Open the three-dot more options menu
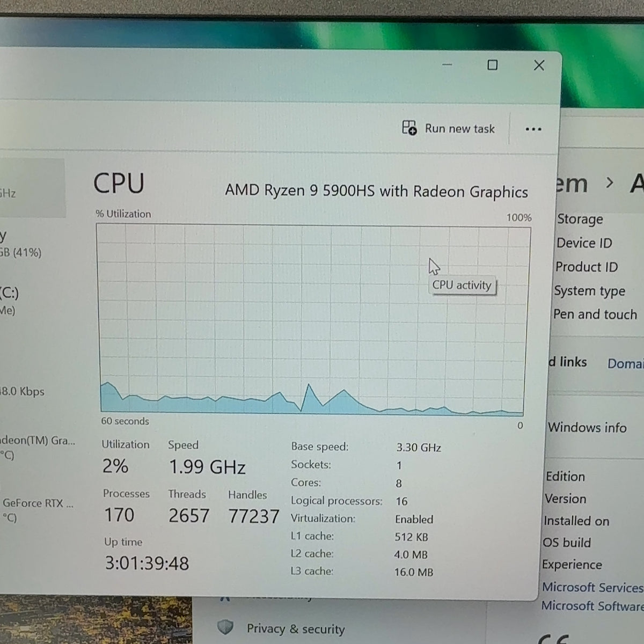The height and width of the screenshot is (644, 644). click(x=533, y=129)
